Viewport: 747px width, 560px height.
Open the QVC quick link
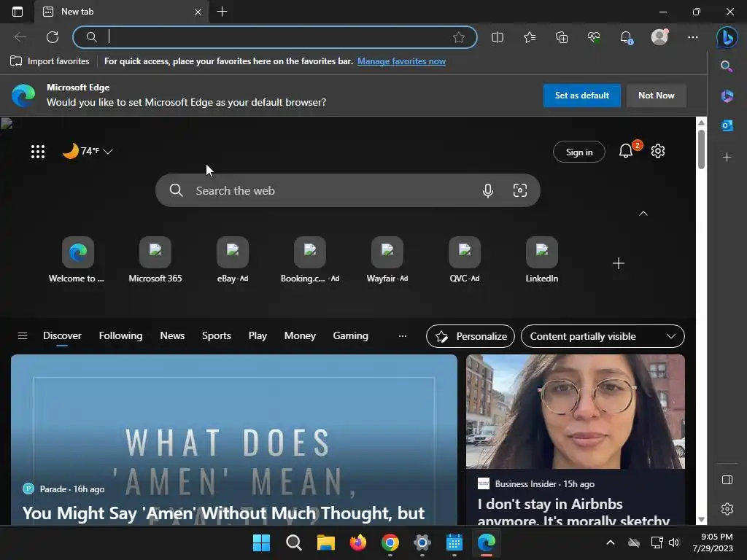[465, 260]
